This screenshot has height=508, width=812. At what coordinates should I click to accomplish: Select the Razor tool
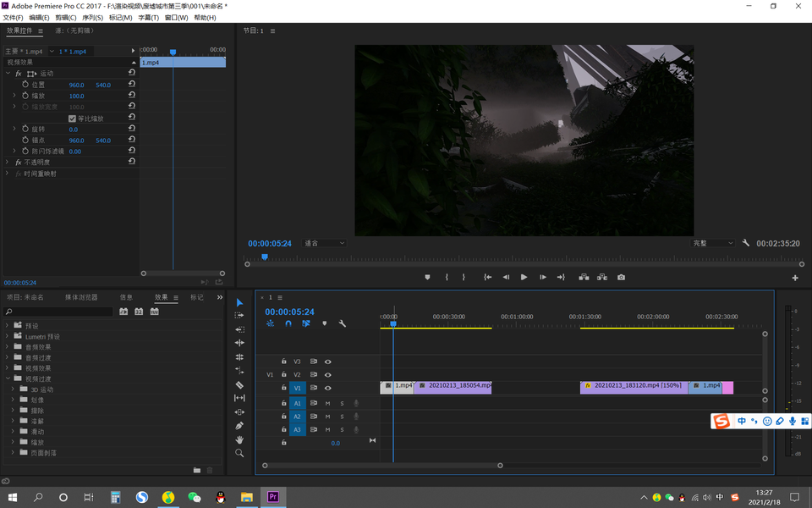(239, 384)
